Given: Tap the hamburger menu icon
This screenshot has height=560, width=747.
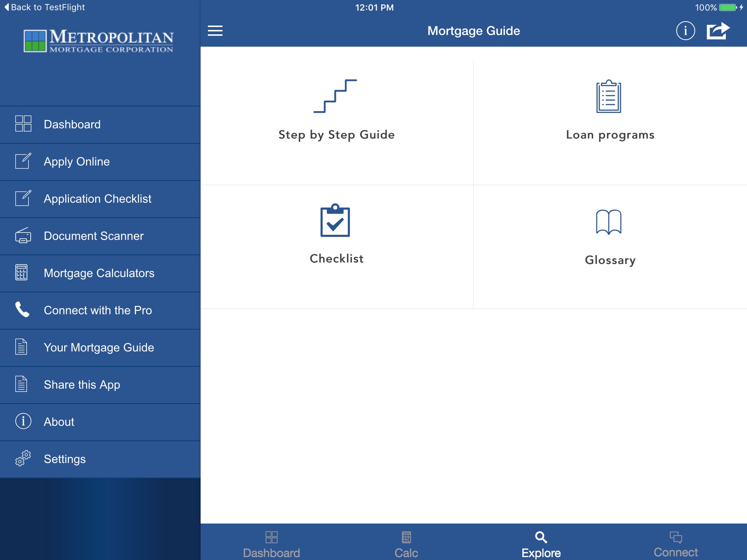Looking at the screenshot, I should pyautogui.click(x=215, y=31).
